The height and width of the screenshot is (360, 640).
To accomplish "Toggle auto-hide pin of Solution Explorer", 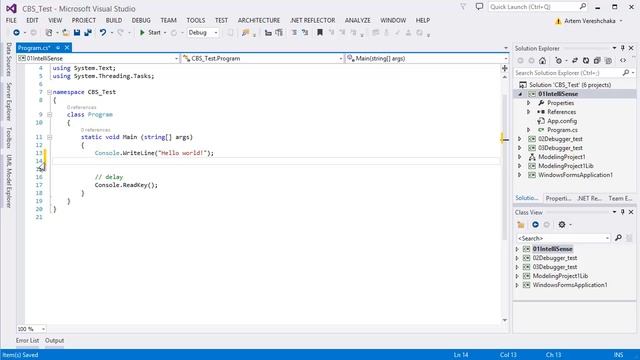I will (622, 48).
